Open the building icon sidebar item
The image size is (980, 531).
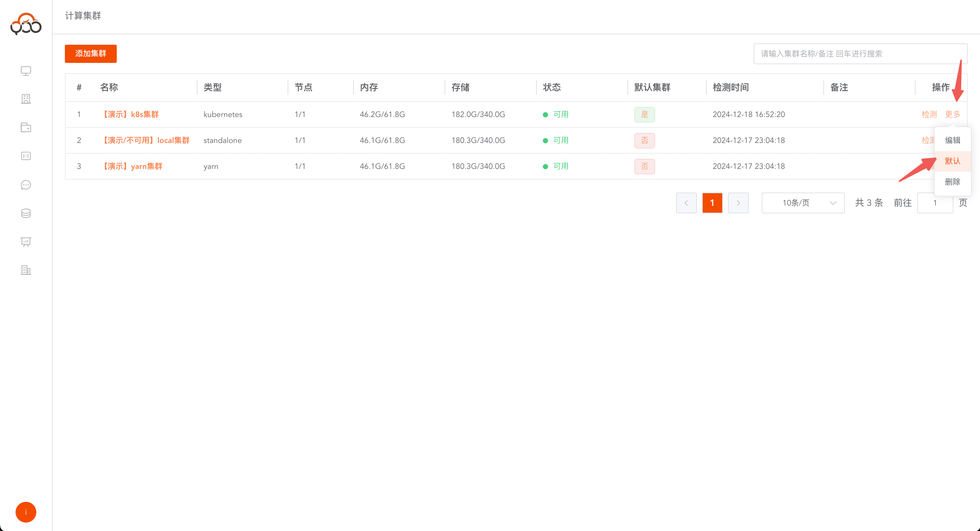pos(26,99)
